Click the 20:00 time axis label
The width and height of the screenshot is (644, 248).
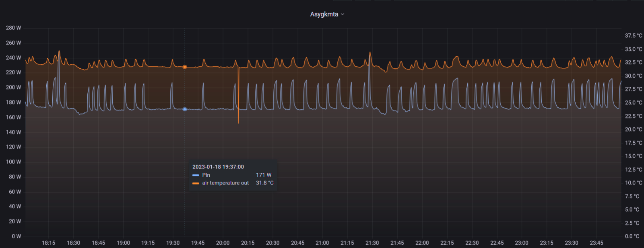pos(223,243)
